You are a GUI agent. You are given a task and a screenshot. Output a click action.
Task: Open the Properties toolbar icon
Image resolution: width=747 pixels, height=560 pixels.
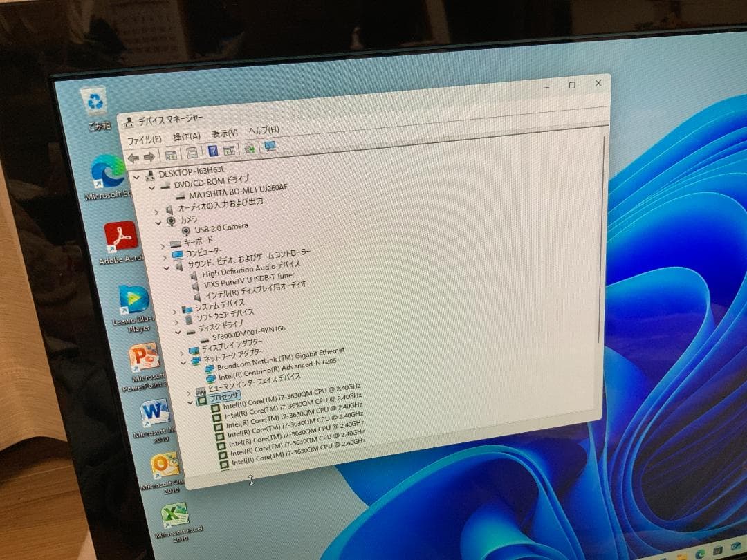point(191,152)
